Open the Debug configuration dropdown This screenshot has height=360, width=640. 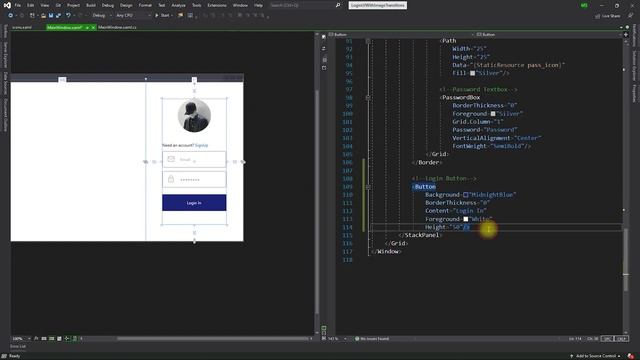(x=102, y=16)
